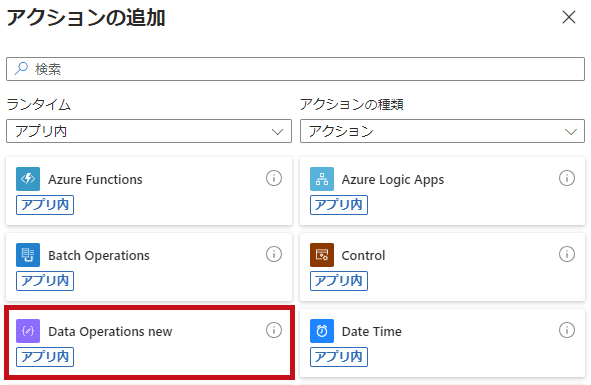
Task: Select the Batch Operations card title
Action: (x=99, y=256)
